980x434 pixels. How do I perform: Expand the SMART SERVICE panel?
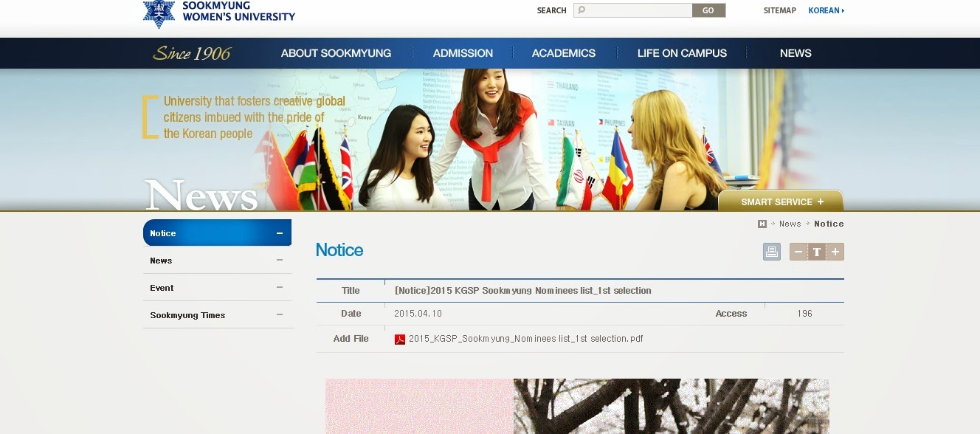781,201
